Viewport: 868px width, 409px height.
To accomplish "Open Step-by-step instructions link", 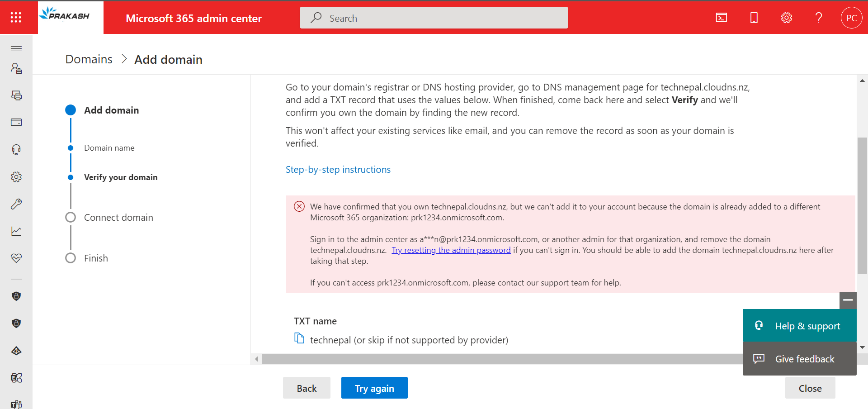I will click(x=338, y=170).
